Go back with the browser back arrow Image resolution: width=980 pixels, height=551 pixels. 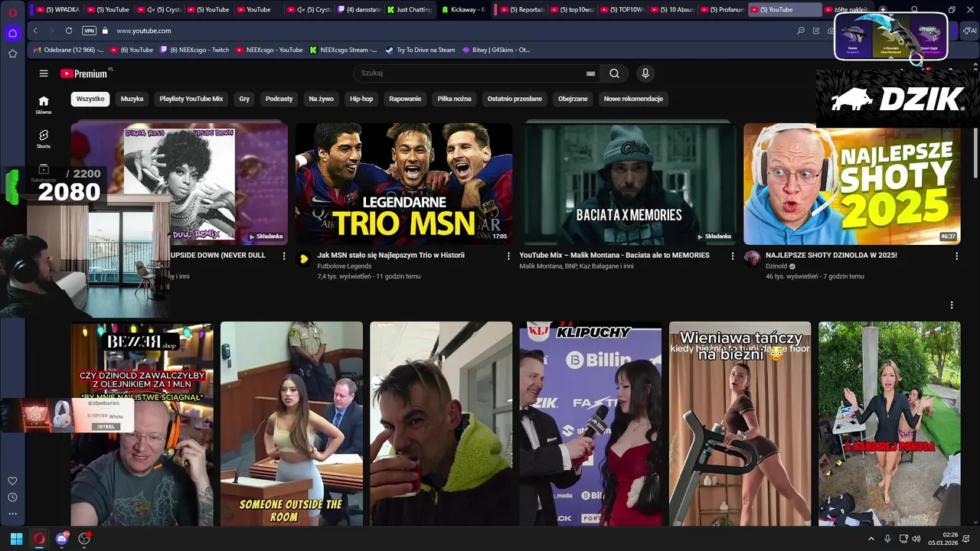35,31
